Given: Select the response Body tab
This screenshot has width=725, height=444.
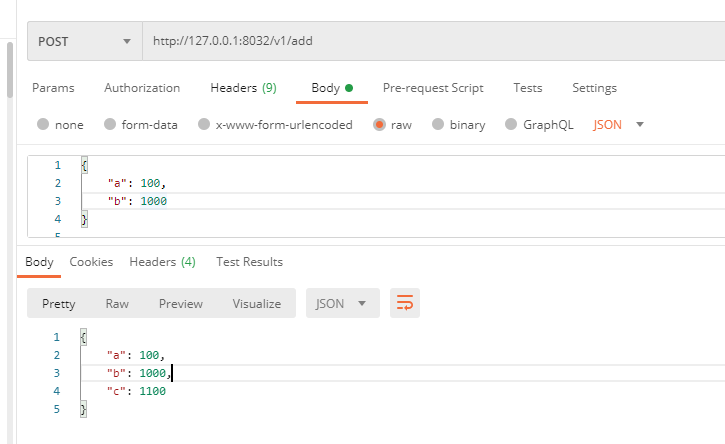Looking at the screenshot, I should tap(39, 262).
